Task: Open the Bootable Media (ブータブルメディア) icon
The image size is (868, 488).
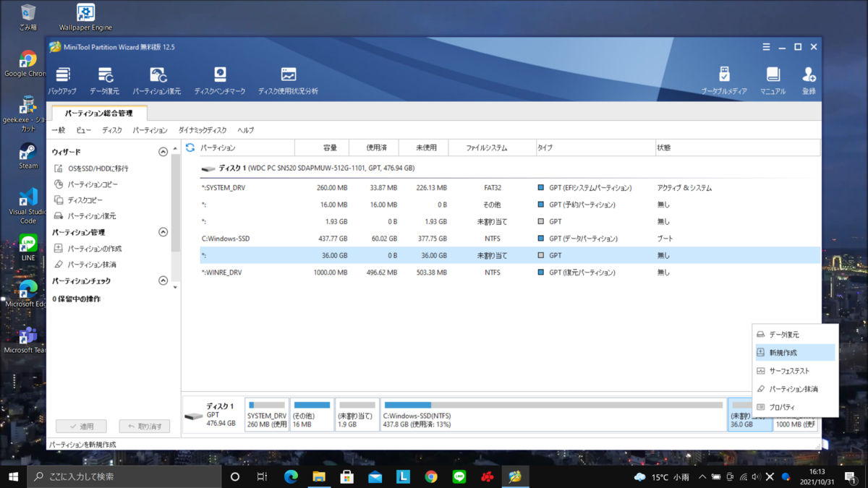Action: point(724,81)
